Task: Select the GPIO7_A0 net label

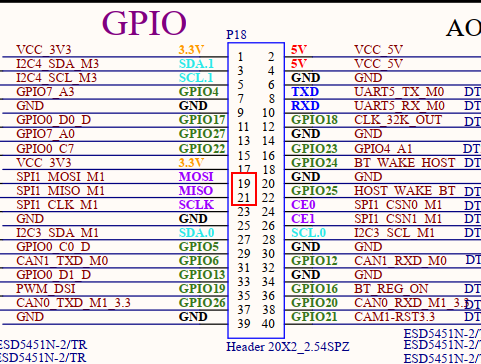Action: tap(45, 134)
